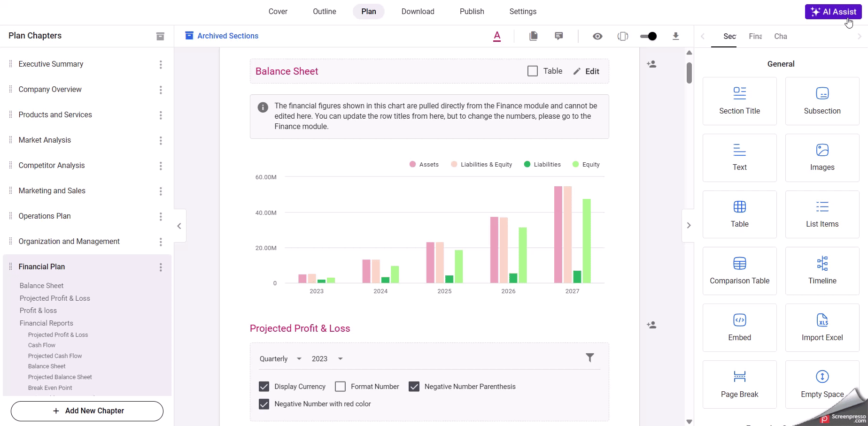
Task: Switch off the toolbar toggle
Action: [649, 36]
